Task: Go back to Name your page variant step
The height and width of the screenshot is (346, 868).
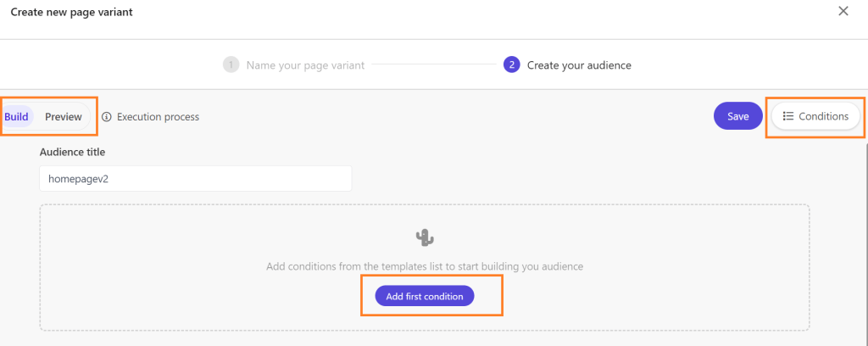Action: click(x=305, y=65)
